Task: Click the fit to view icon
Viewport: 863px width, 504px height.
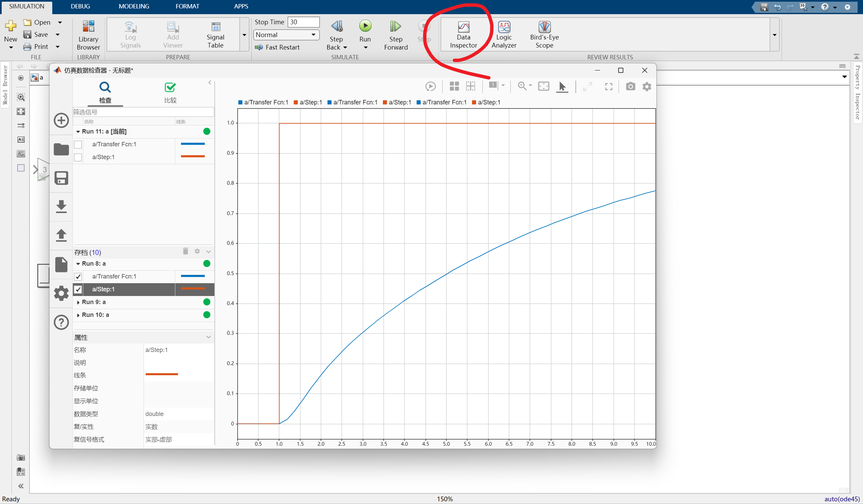Action: tap(543, 86)
